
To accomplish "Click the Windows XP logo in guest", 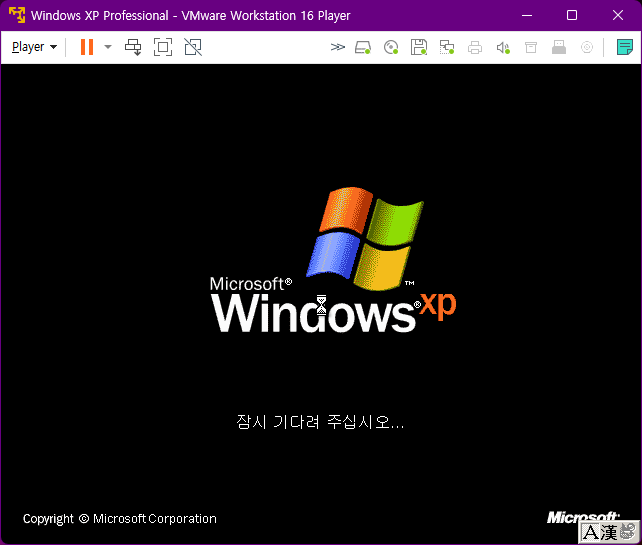I will pyautogui.click(x=332, y=260).
